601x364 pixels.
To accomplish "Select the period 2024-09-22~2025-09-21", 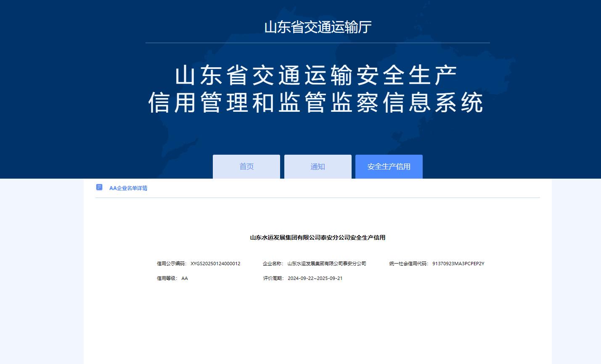I will tap(315, 278).
